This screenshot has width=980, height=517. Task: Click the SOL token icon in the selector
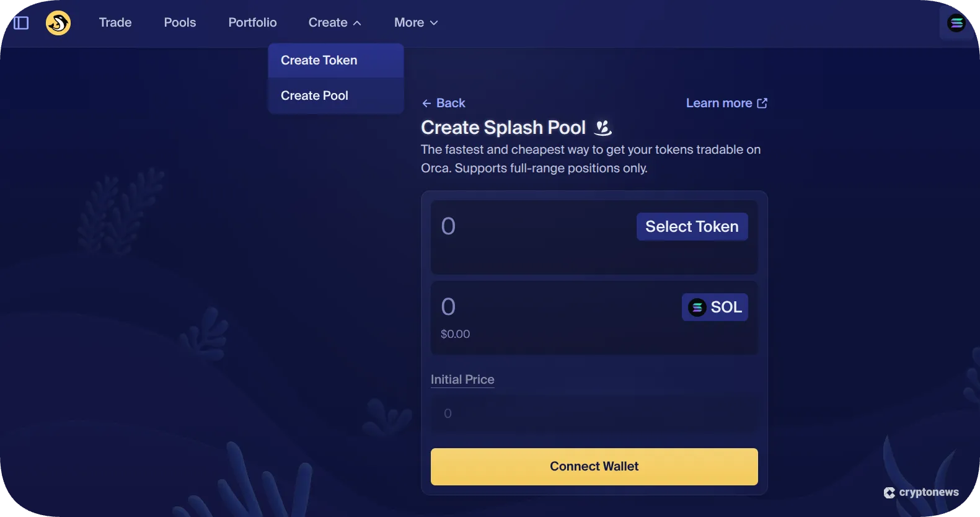[x=697, y=307]
